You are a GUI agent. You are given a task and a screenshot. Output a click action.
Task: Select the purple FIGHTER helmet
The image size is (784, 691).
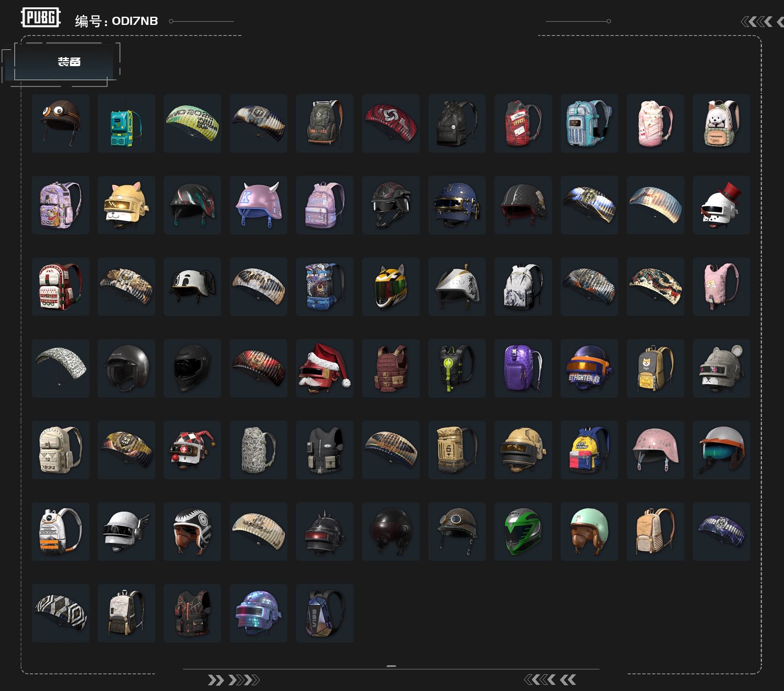pyautogui.click(x=589, y=368)
